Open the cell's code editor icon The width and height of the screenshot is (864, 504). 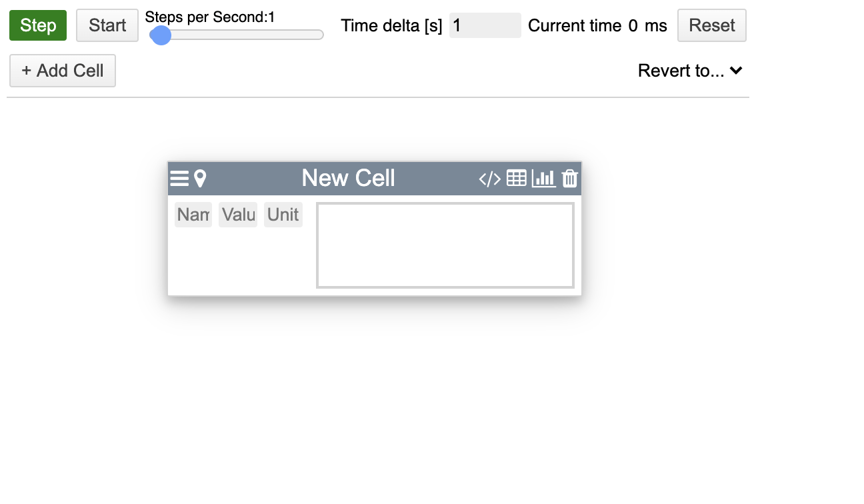pyautogui.click(x=490, y=179)
